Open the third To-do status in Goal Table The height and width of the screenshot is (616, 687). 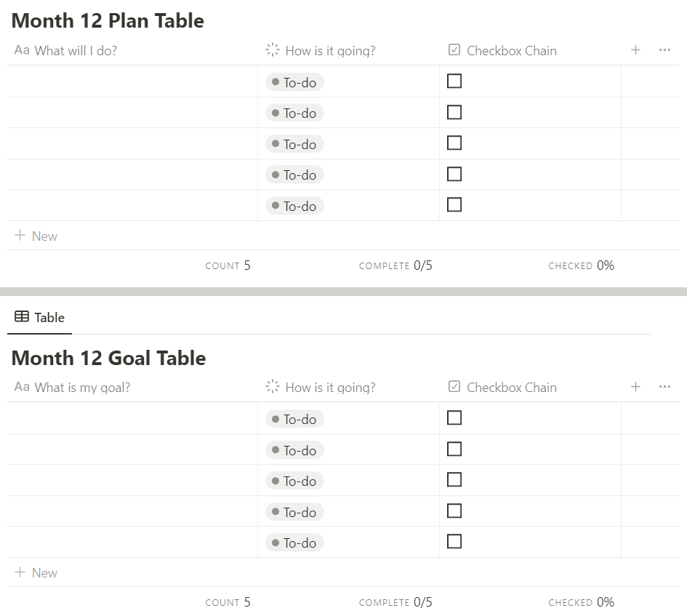(294, 481)
